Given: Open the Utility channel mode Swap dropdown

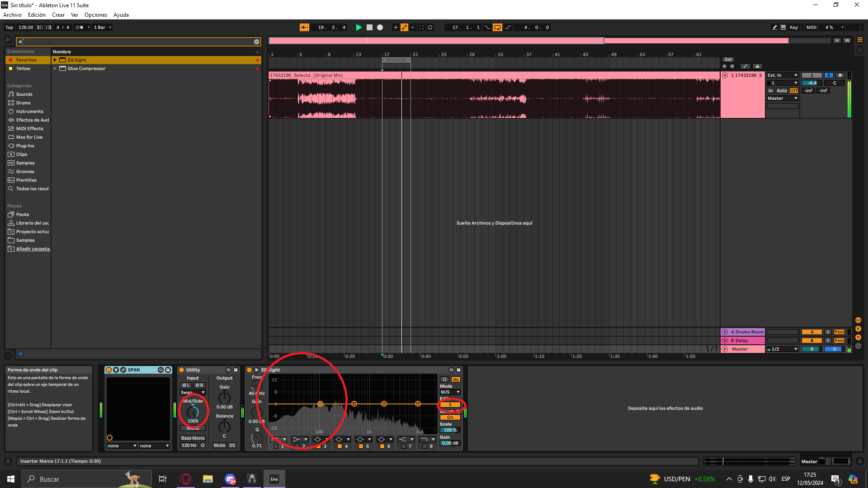Looking at the screenshot, I should [193, 393].
